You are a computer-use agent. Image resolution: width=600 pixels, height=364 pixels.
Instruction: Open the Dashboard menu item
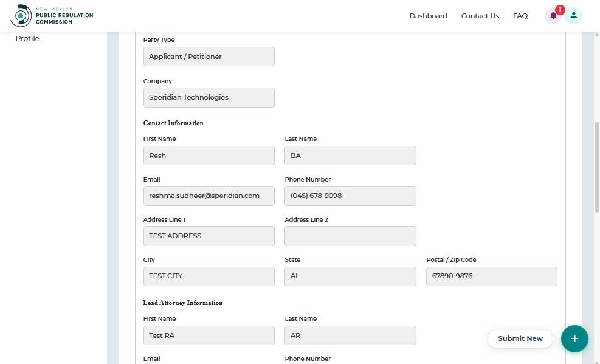[428, 16]
